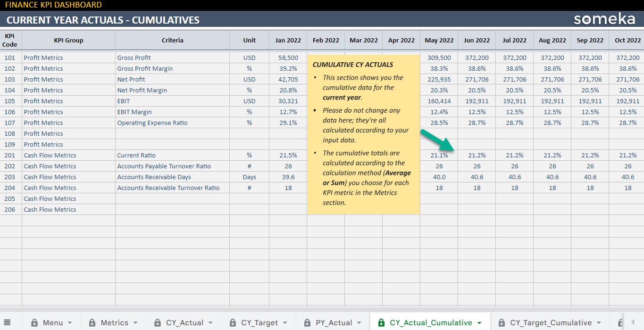Click the green lock on CY_Actual_Cumulative tab

[381, 323]
